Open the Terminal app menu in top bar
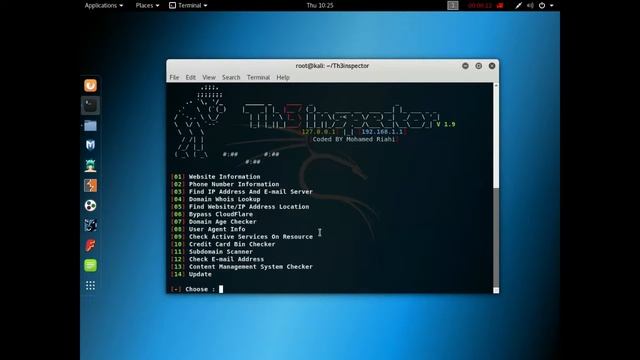The image size is (640, 360). coord(188,5)
